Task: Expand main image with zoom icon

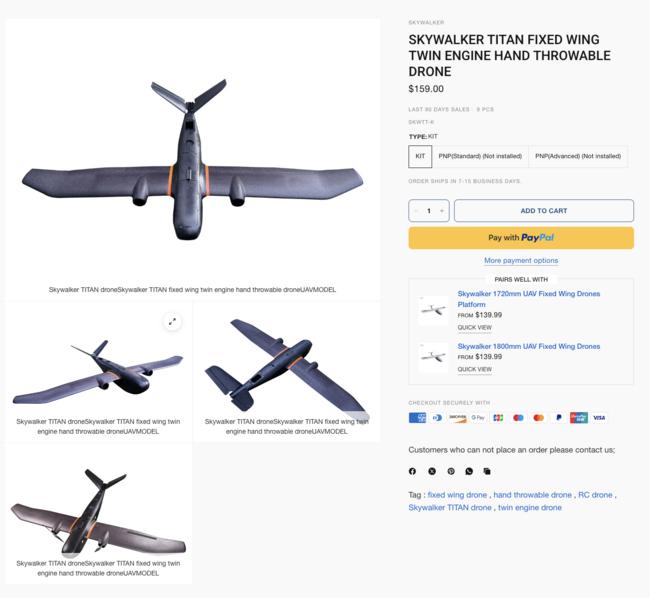Action: [x=173, y=321]
